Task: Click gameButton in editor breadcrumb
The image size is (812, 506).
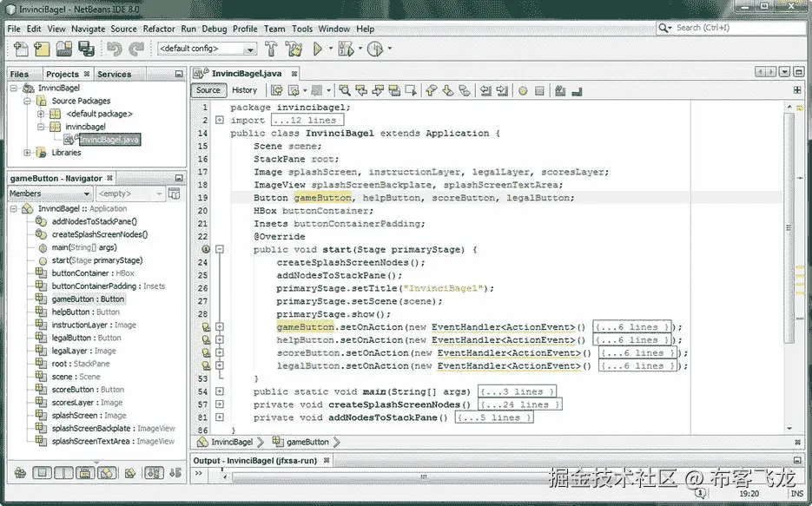Action: (x=307, y=443)
